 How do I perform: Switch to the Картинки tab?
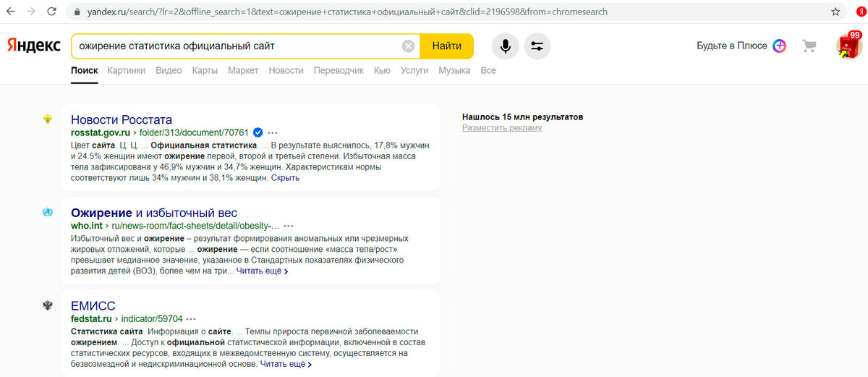click(x=127, y=70)
